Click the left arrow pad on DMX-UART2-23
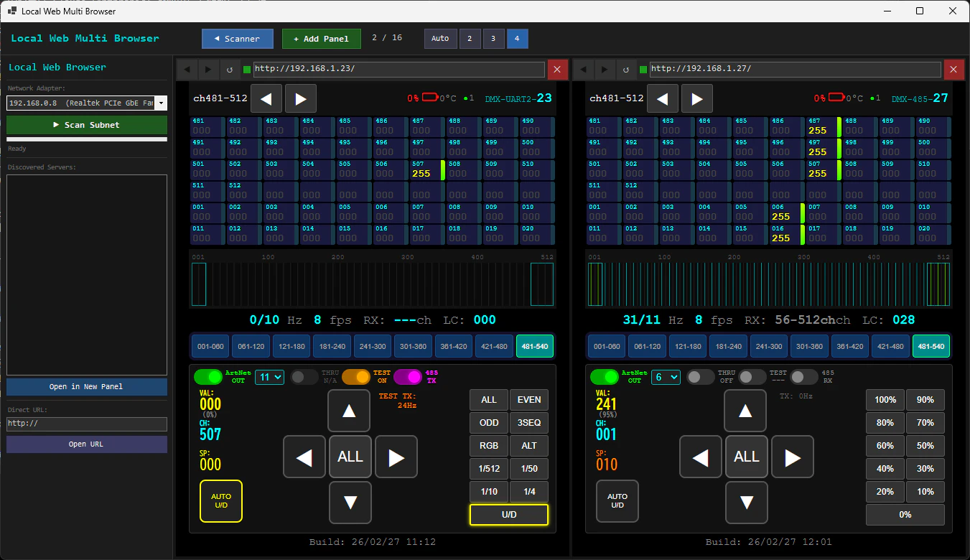This screenshot has height=560, width=970. pos(304,457)
